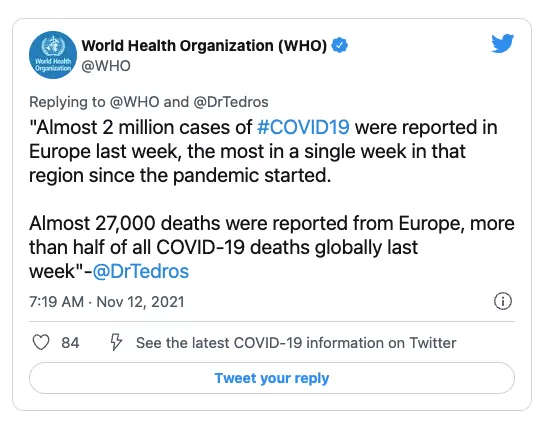Click the Twitter bird logo

[x=502, y=44]
